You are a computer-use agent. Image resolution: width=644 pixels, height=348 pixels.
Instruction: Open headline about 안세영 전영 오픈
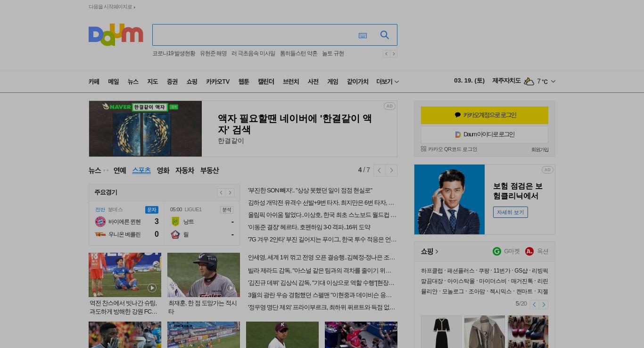pyautogui.click(x=322, y=257)
